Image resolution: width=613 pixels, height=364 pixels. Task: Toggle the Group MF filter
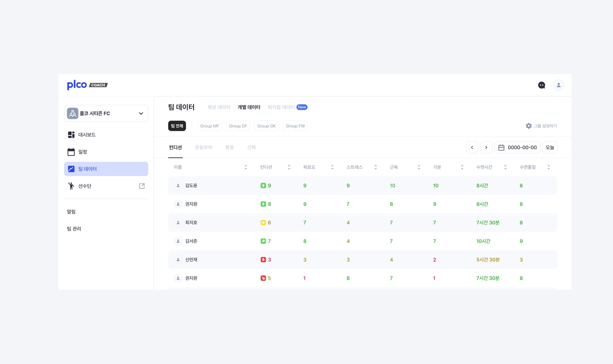pyautogui.click(x=209, y=126)
